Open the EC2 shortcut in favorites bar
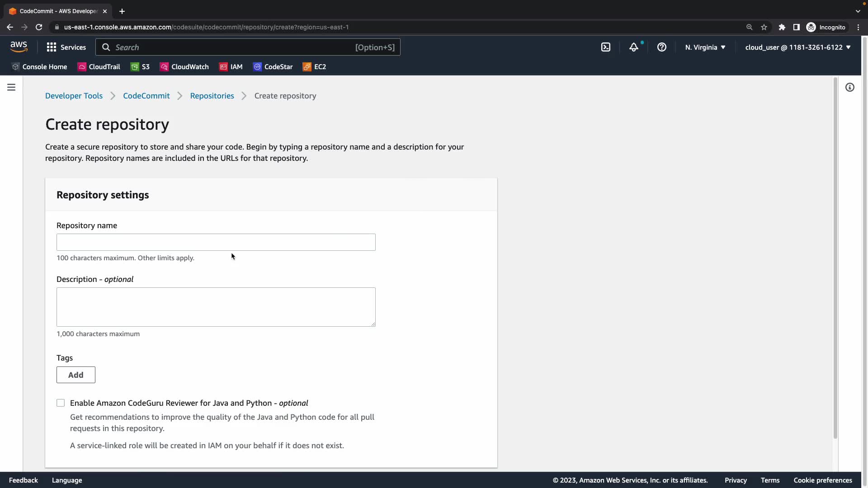 click(x=315, y=67)
